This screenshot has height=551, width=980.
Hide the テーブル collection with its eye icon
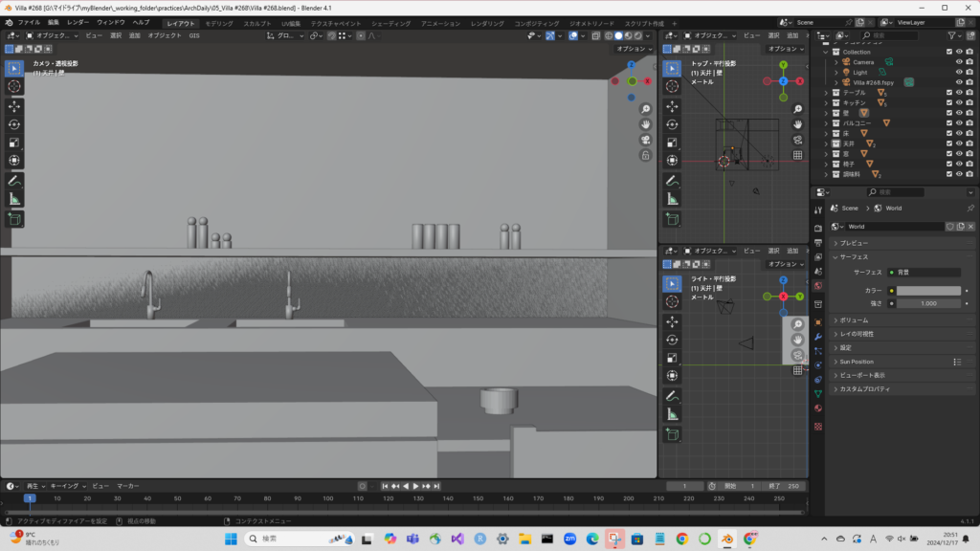pos(959,93)
